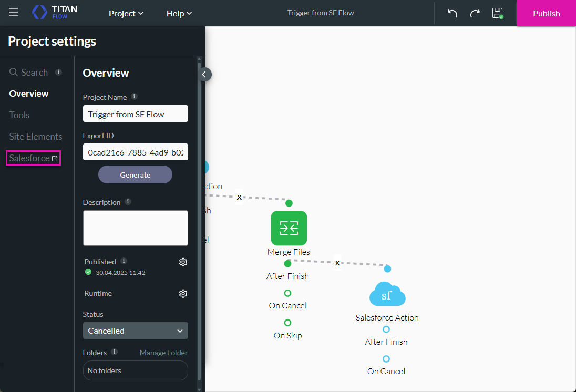Screen dimensions: 576x392
Task: Open the Salesforce settings link
Action: [x=34, y=158]
